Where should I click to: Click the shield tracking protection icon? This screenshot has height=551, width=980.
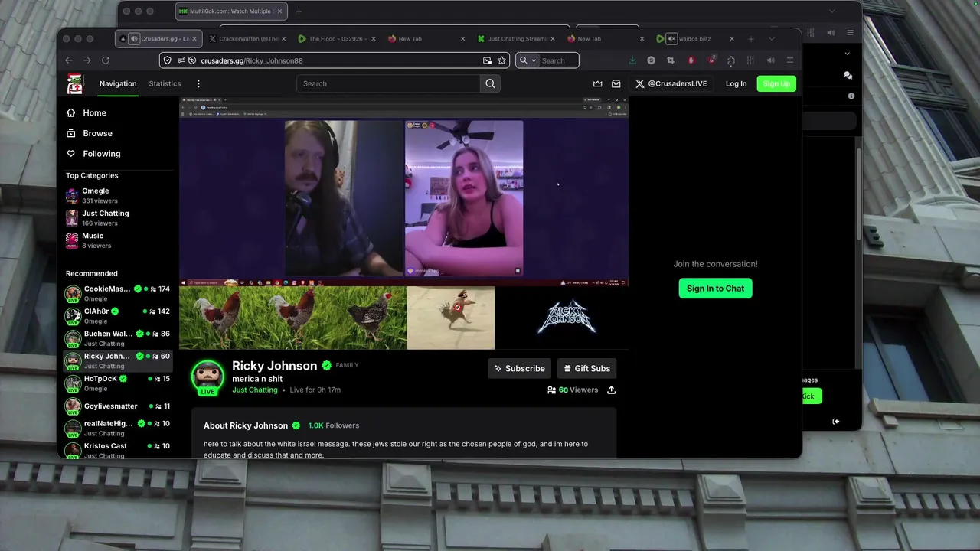point(168,60)
